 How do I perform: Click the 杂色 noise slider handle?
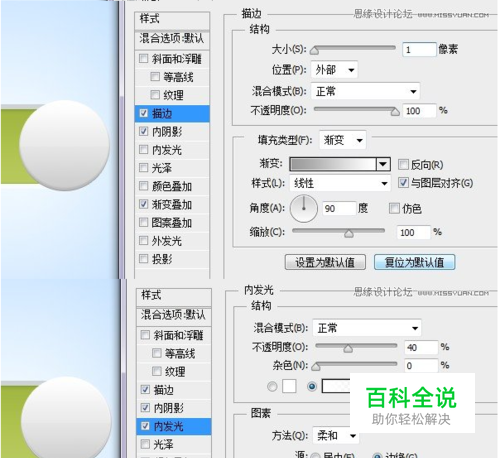(x=316, y=367)
